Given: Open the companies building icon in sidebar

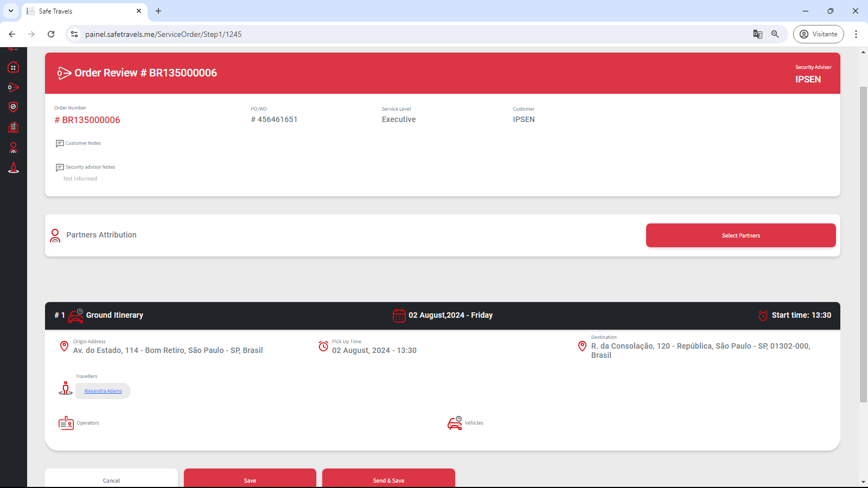Looking at the screenshot, I should (14, 127).
